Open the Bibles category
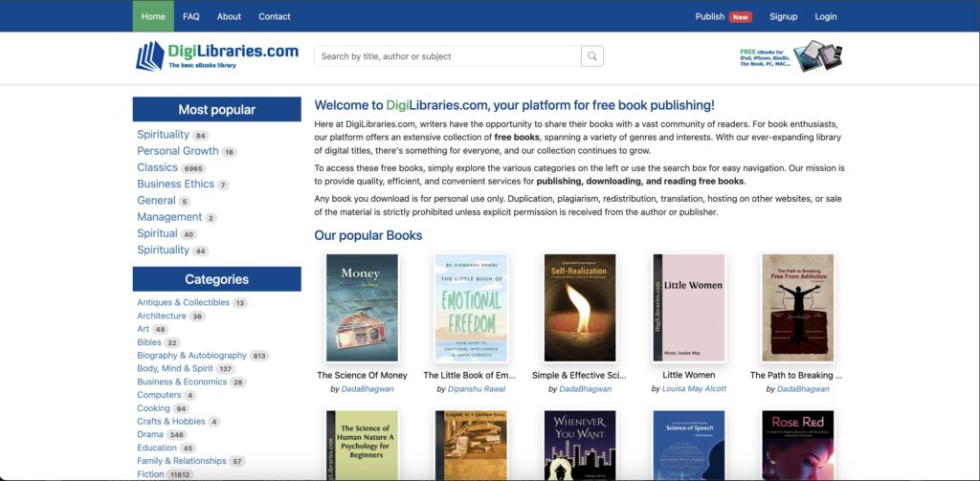This screenshot has width=980, height=481. tap(149, 342)
